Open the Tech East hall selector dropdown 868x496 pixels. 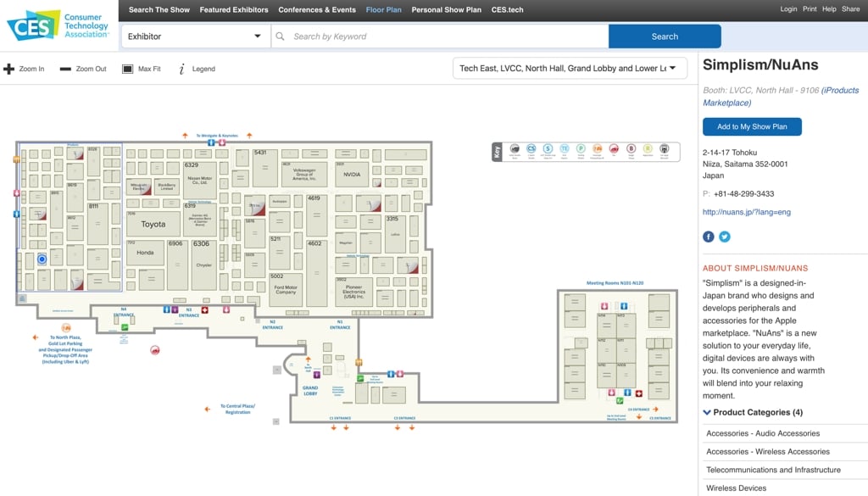click(x=570, y=69)
